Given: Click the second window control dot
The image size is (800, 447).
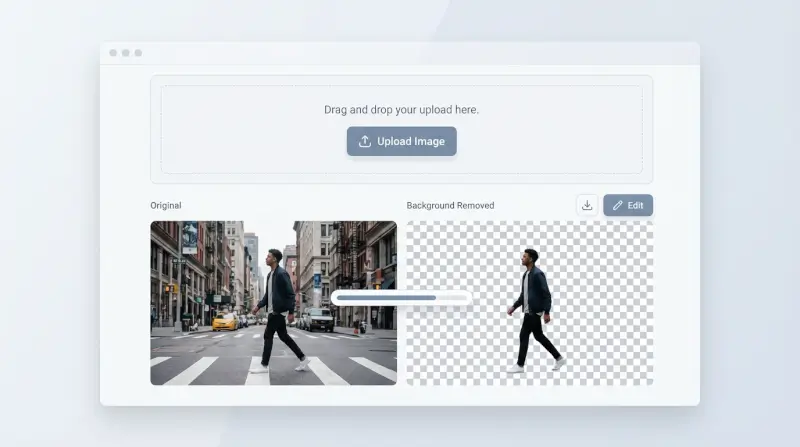Looking at the screenshot, I should (126, 53).
